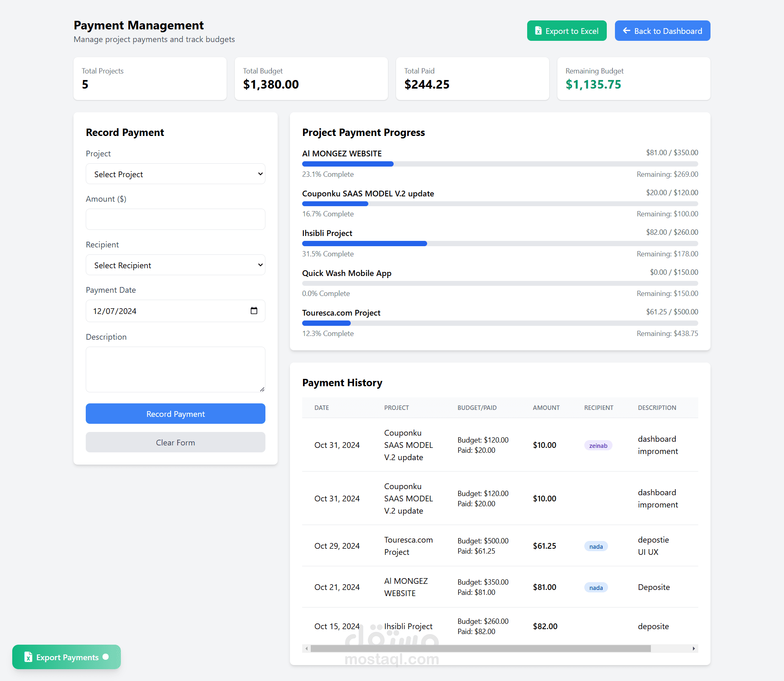Click left arrow of payment history scrollbar
The height and width of the screenshot is (681, 784).
tap(306, 648)
